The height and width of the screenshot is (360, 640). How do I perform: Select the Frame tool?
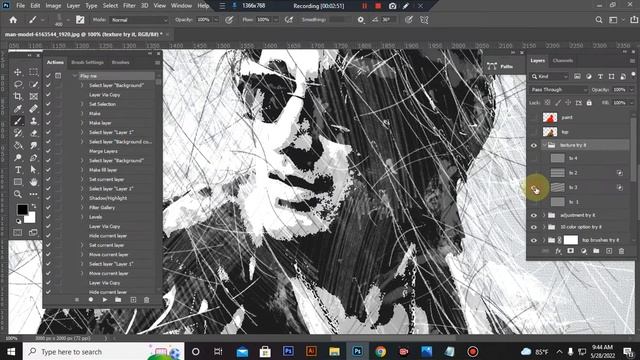point(33,96)
